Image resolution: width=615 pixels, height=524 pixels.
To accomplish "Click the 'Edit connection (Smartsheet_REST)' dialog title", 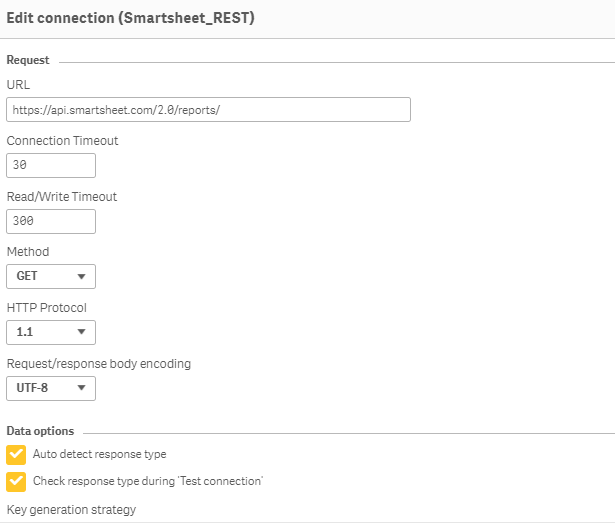I will 130,18.
